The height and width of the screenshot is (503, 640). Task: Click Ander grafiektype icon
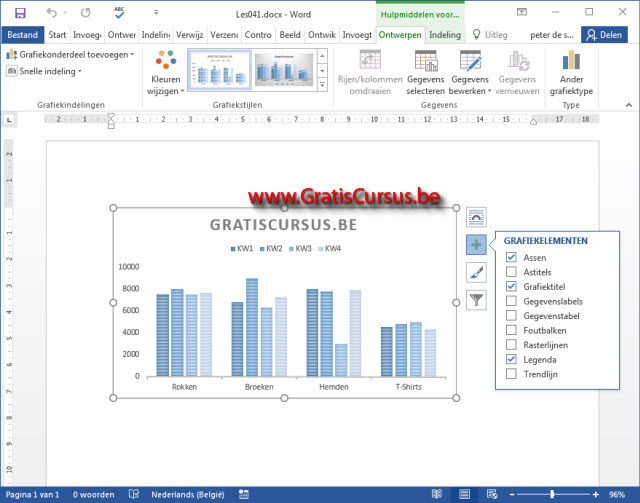coord(571,60)
